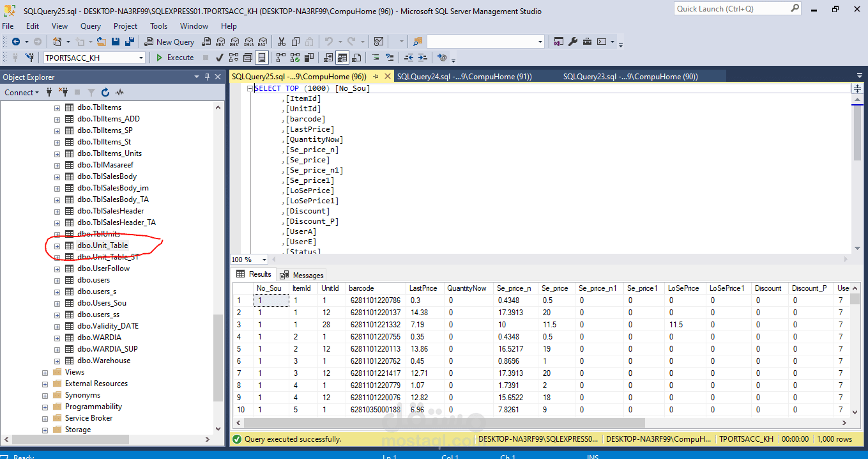The width and height of the screenshot is (868, 459).
Task: Click the Cut scissors icon
Action: tap(281, 42)
